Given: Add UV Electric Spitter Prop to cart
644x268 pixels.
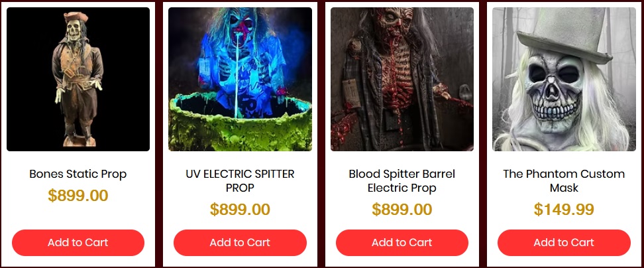Looking at the screenshot, I should (x=240, y=243).
